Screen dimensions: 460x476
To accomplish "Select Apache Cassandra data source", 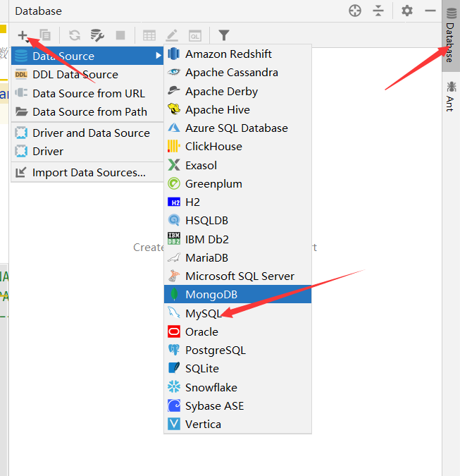I will (x=237, y=73).
